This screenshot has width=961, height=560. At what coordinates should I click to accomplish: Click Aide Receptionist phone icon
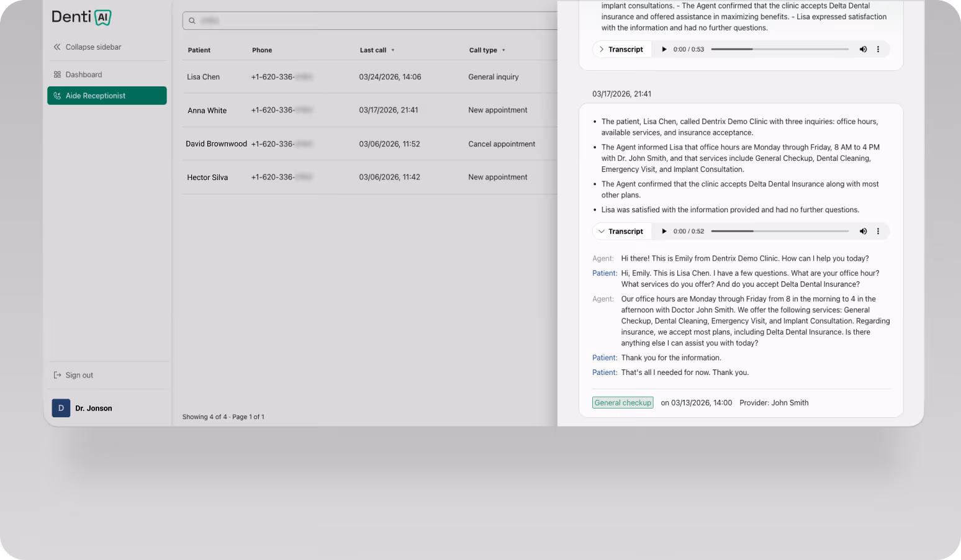click(57, 96)
